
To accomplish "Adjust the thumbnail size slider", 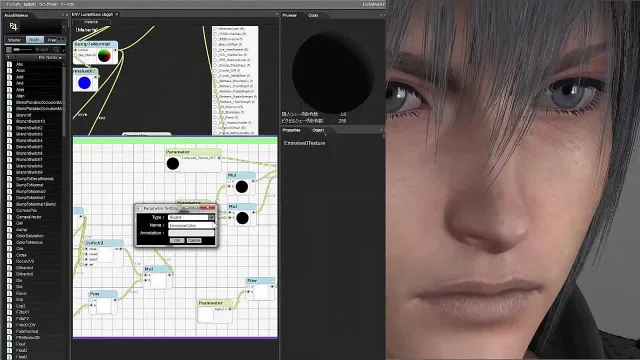I will click(22, 49).
